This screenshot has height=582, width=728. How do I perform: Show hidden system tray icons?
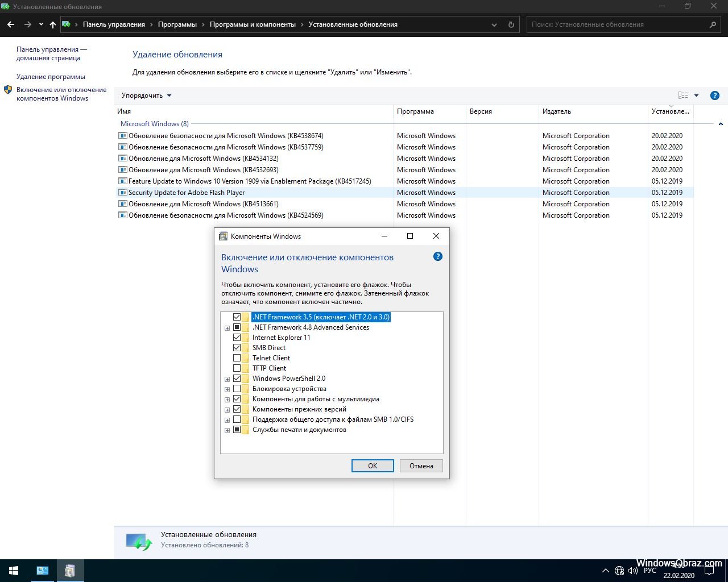point(605,571)
